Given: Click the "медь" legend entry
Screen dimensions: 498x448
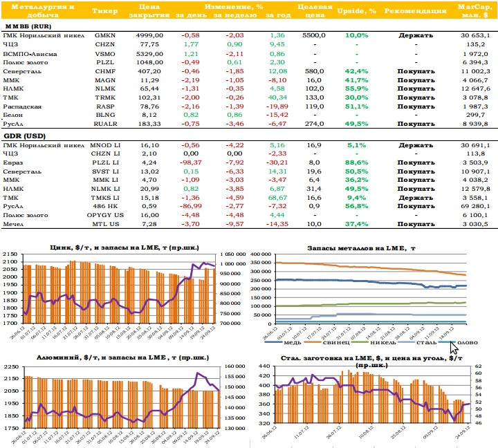Looking at the screenshot, I should pos(283,343).
